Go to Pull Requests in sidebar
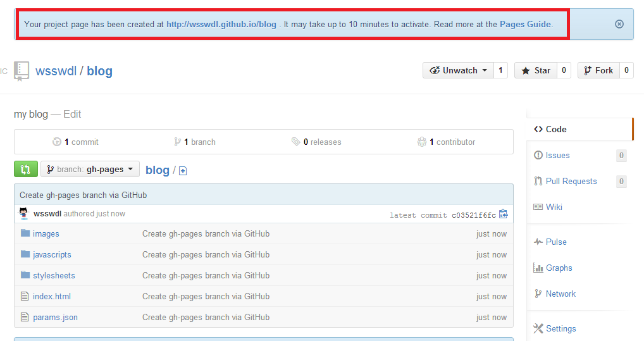Viewport: 644px width, 341px height. tap(571, 182)
